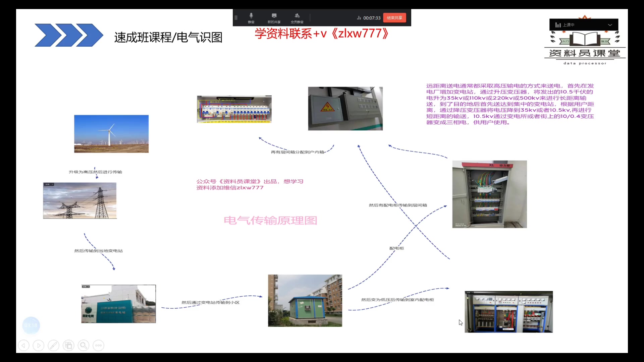Viewport: 644px width, 362px height.
Task: Click the 00:07:33 meeting timer
Action: click(372, 18)
